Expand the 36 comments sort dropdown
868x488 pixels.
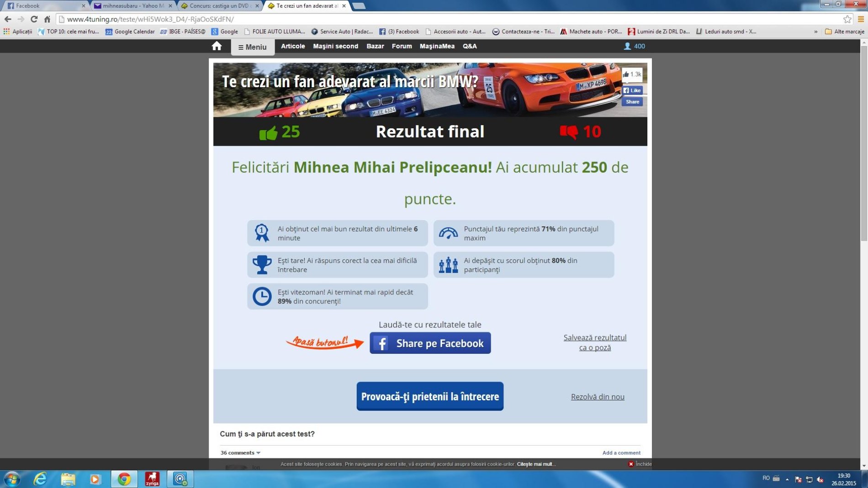[240, 453]
